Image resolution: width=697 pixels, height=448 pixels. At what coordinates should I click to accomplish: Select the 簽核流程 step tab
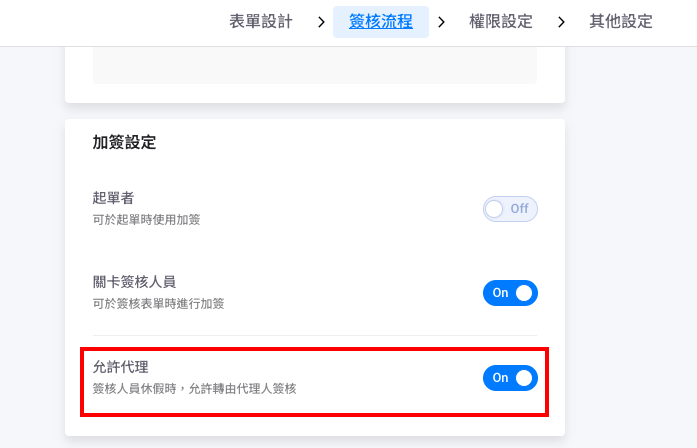coord(381,21)
